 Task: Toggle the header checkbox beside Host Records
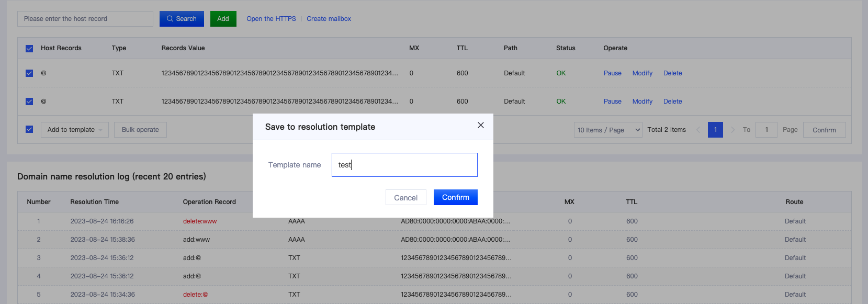coord(29,49)
